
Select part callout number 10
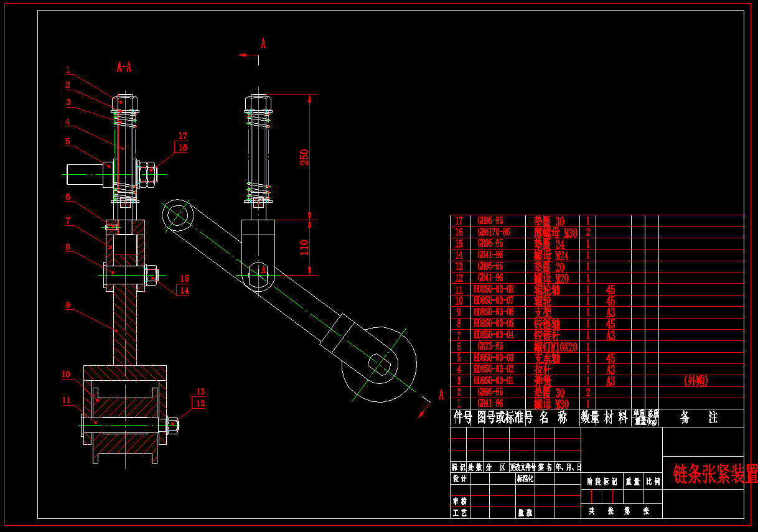pyautogui.click(x=66, y=374)
